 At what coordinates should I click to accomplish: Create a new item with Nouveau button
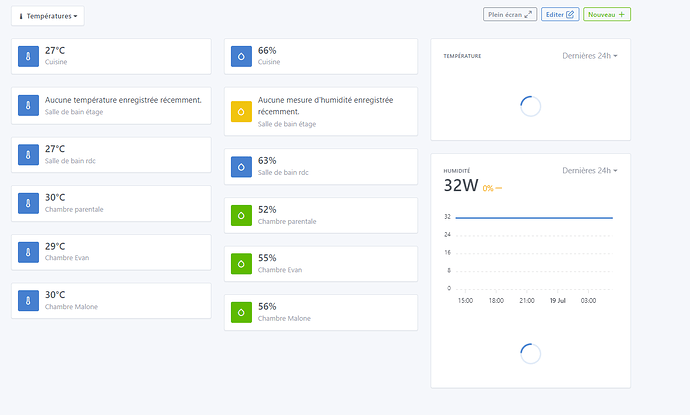click(607, 15)
